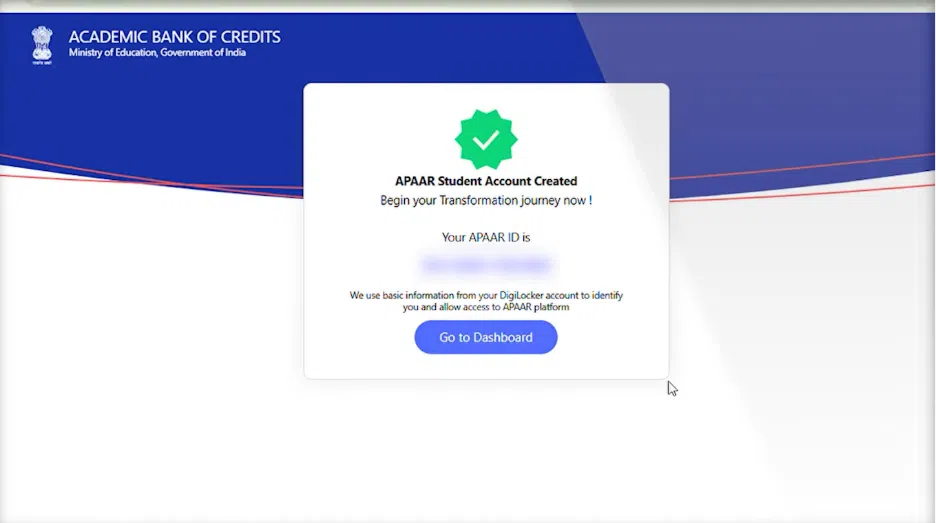Open the dashboard via Go to Dashboard
Viewport: 936px width, 523px height.
[x=486, y=337]
